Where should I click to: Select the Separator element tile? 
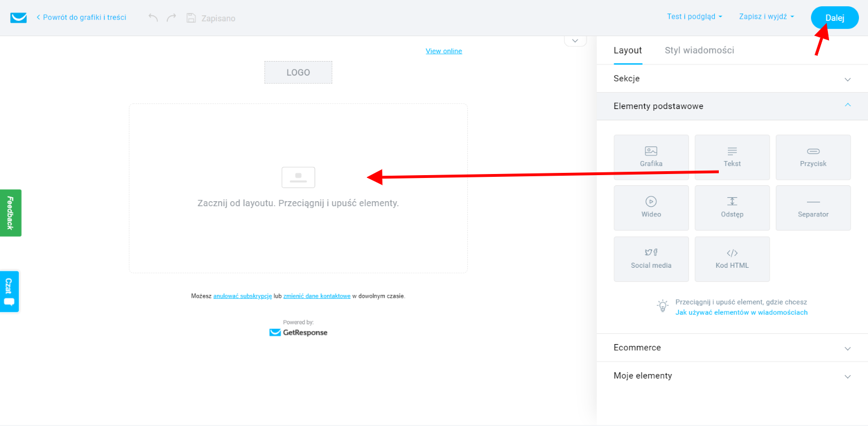pos(813,208)
